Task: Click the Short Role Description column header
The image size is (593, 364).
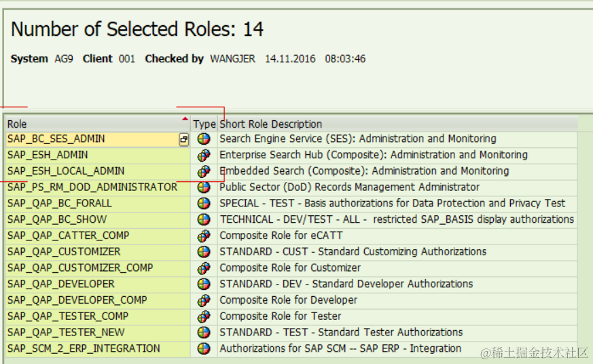Action: (397, 124)
